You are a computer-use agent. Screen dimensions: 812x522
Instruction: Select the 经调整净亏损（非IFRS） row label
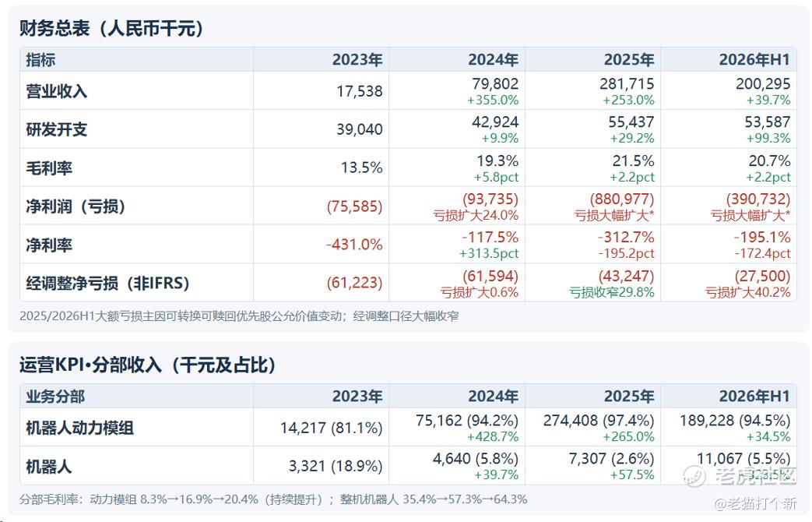tap(107, 283)
